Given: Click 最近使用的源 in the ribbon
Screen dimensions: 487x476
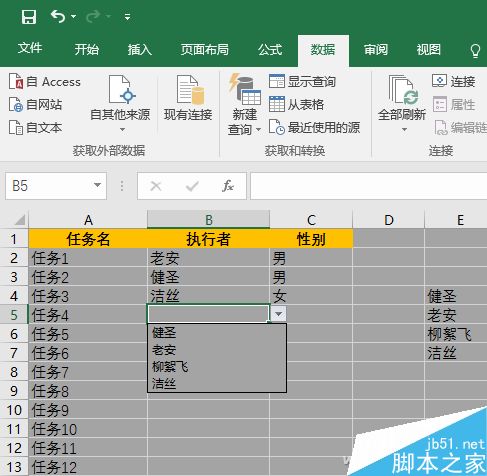Looking at the screenshot, I should 314,128.
